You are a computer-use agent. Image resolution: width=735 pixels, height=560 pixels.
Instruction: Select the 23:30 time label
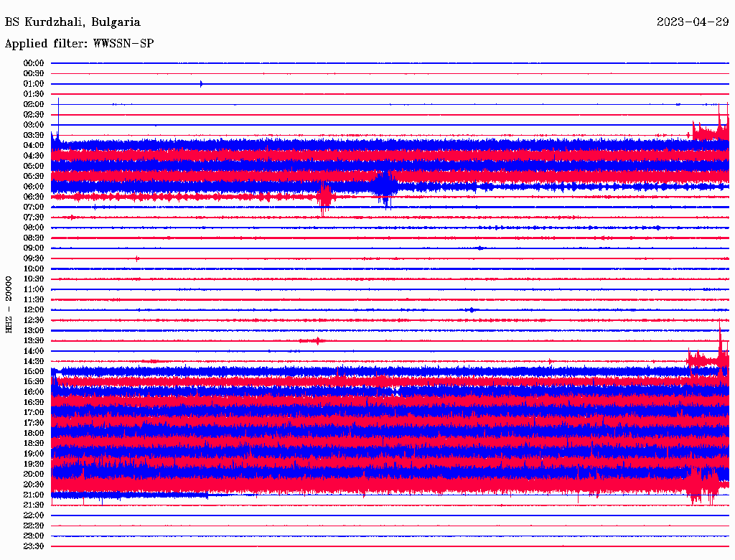pos(34,546)
